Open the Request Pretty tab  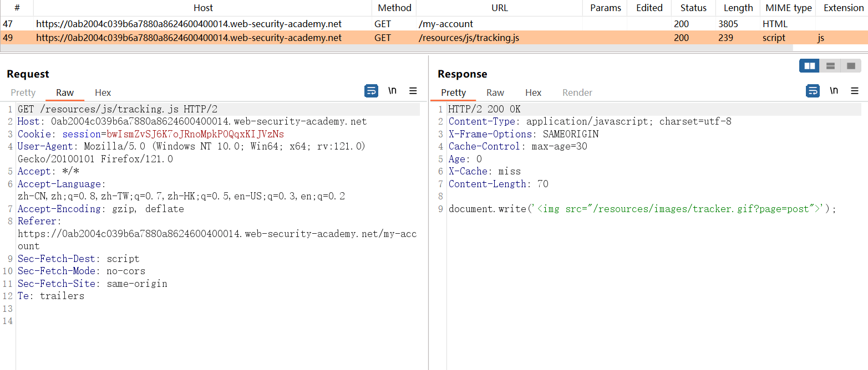point(23,92)
